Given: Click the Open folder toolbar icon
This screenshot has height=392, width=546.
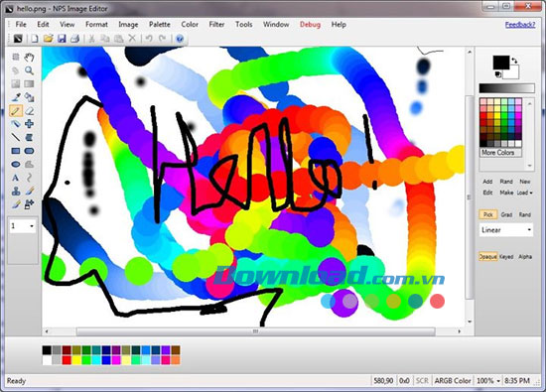Looking at the screenshot, I should (x=48, y=39).
